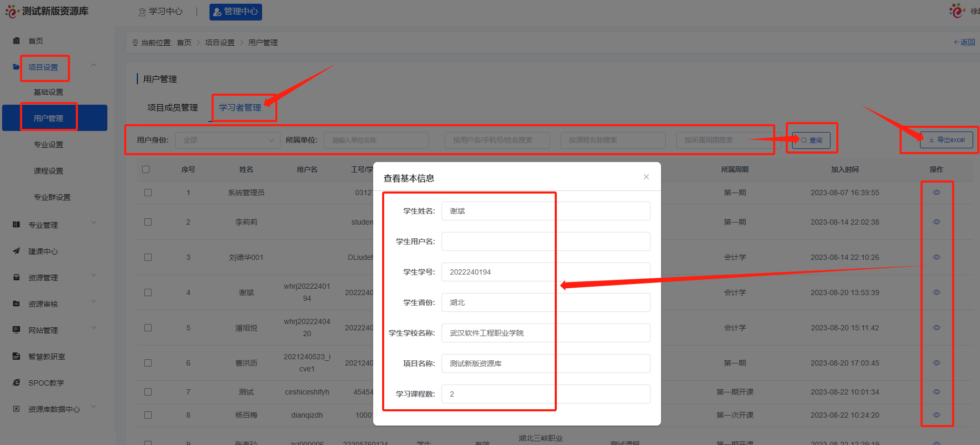The width and height of the screenshot is (980, 445).
Task: Click the book icon beside 专业管理
Action: (16, 225)
